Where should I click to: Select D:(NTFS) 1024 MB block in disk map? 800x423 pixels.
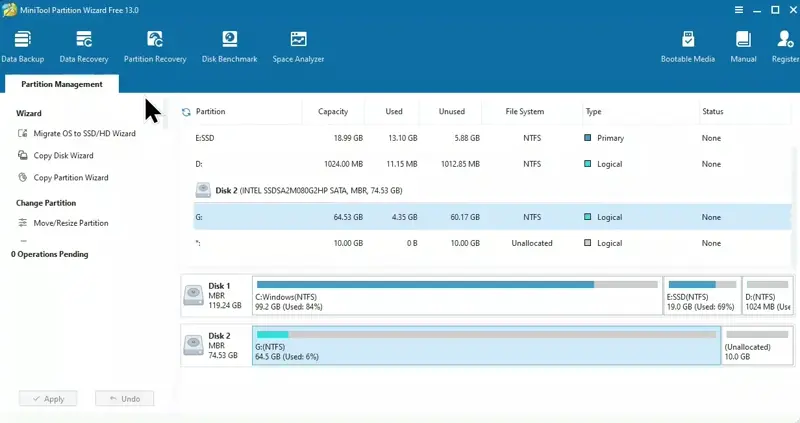tap(768, 295)
